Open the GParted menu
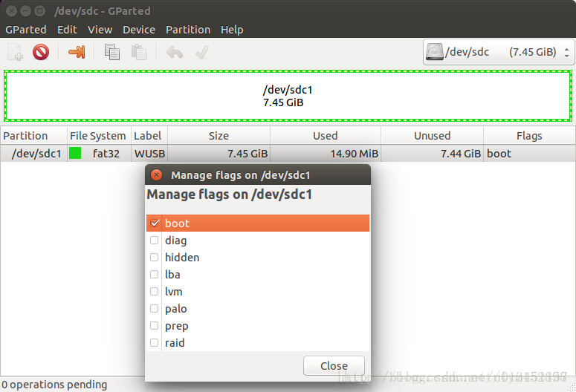Screen dimensions: 576x392 (26, 30)
